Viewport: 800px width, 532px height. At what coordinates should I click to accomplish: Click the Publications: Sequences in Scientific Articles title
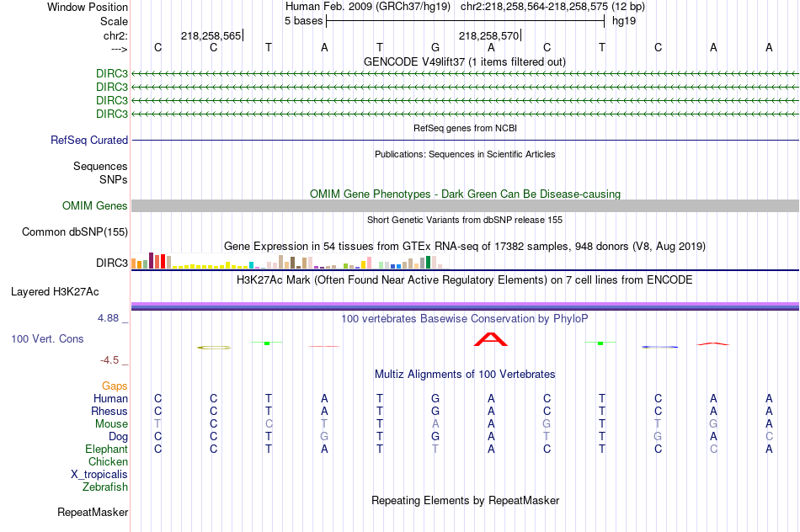[465, 155]
